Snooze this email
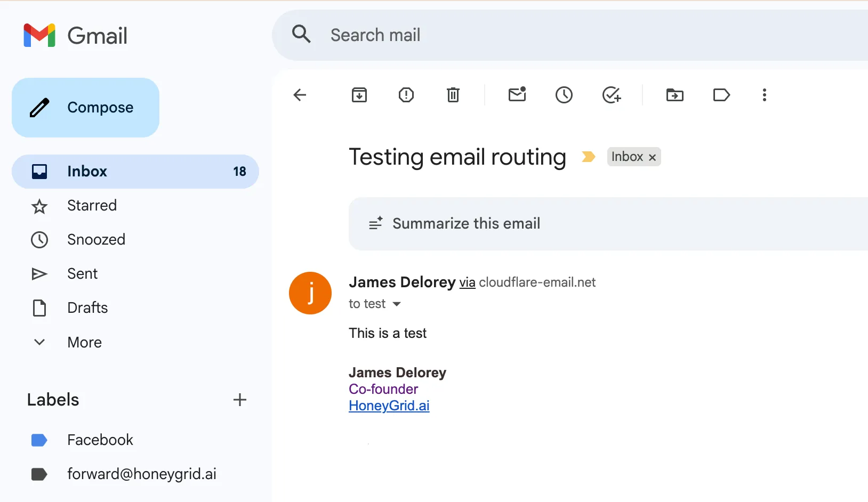The image size is (868, 502). click(564, 95)
